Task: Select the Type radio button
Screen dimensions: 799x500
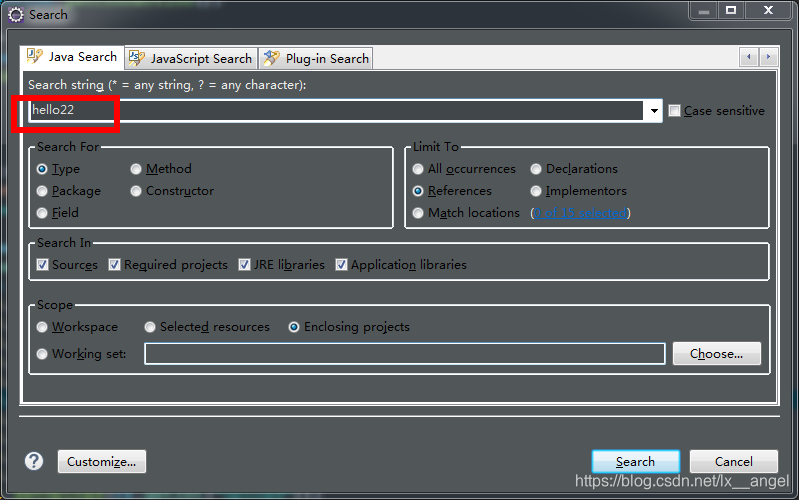Action: (x=42, y=169)
